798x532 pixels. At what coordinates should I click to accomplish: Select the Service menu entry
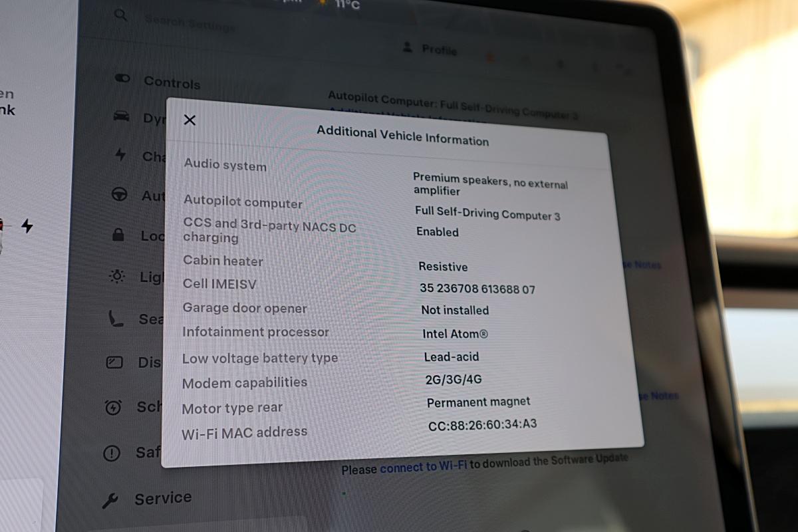pos(163,498)
